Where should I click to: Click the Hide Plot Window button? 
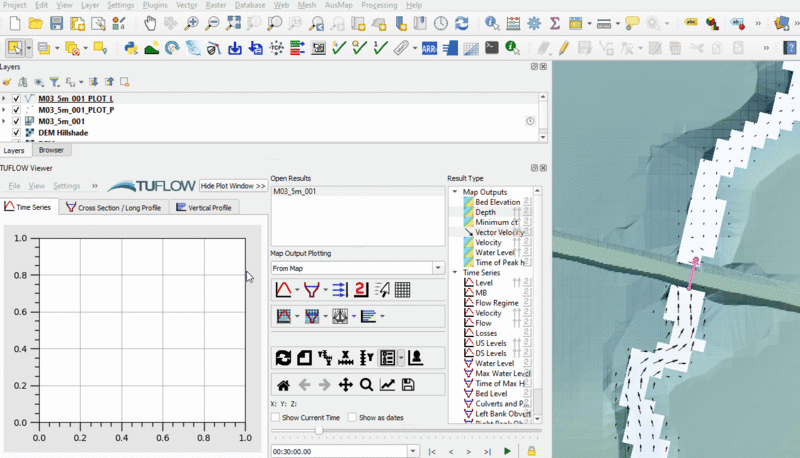[233, 186]
